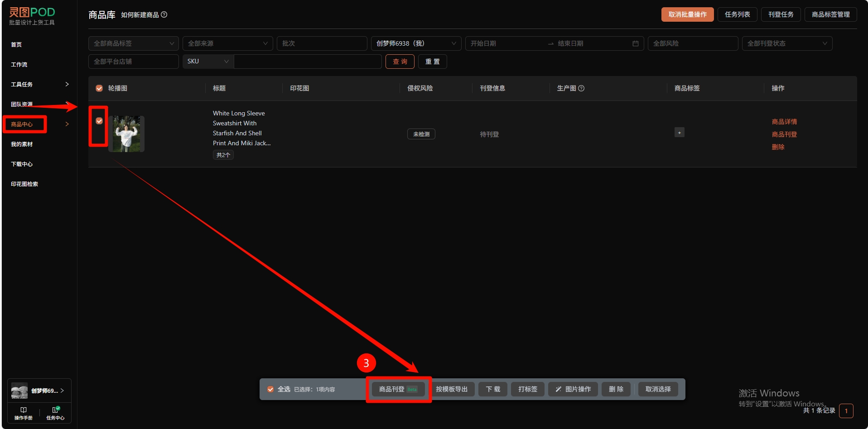Viewport: 868px width, 429px height.
Task: Click the 生产图 column info icon
Action: point(581,88)
